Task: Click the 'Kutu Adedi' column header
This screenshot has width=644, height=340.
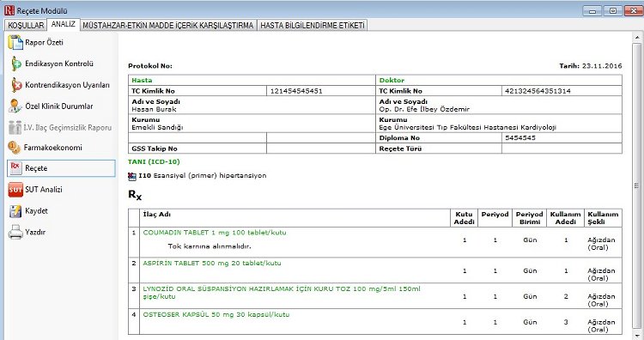Action: pyautogui.click(x=464, y=218)
